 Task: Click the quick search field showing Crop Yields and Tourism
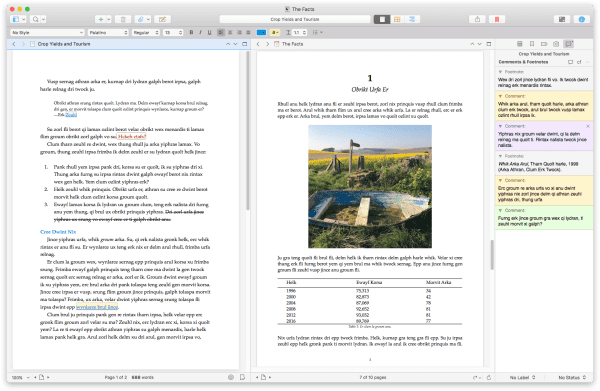(295, 19)
